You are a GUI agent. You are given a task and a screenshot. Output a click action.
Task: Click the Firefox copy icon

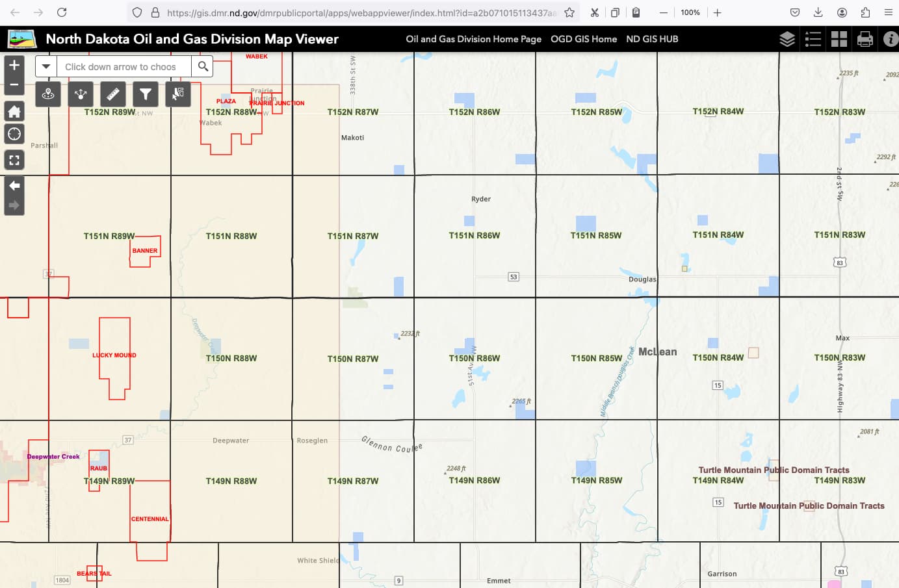615,12
